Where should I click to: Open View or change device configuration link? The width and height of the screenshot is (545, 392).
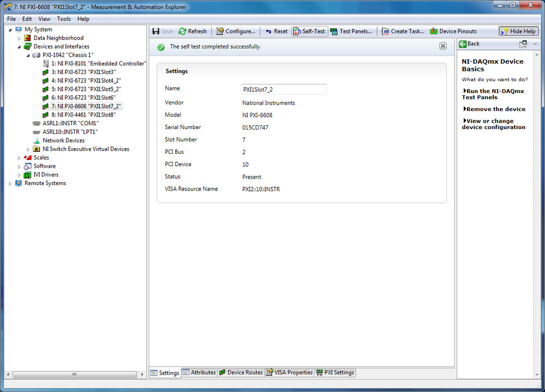494,124
